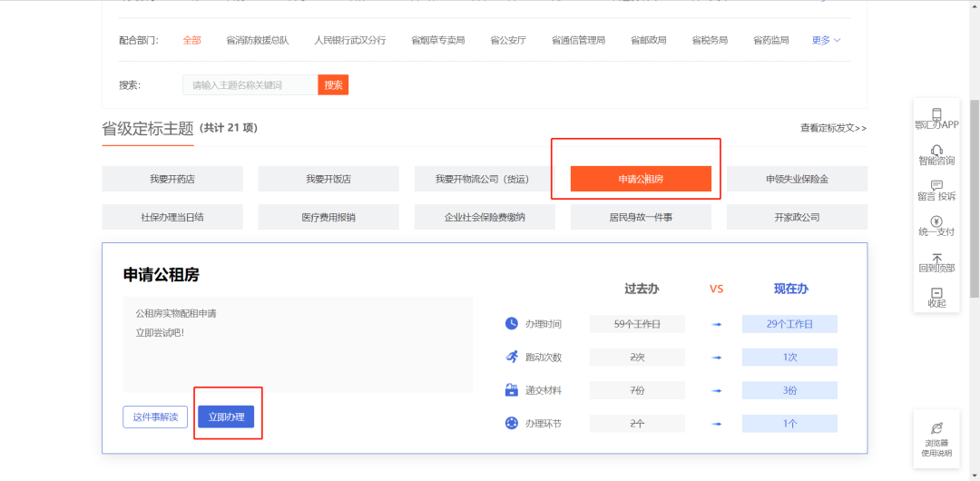The image size is (980, 481).
Task: Open 这件事解读 explanation button
Action: [155, 417]
